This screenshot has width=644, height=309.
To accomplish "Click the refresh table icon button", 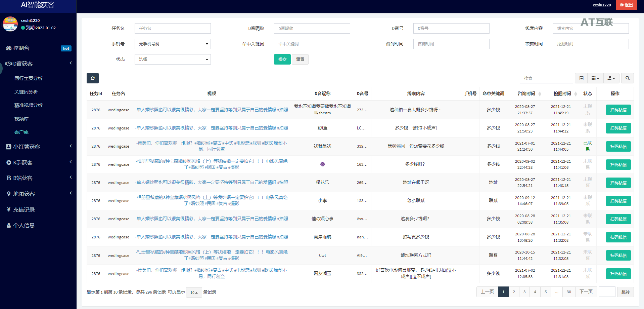I will coord(93,78).
